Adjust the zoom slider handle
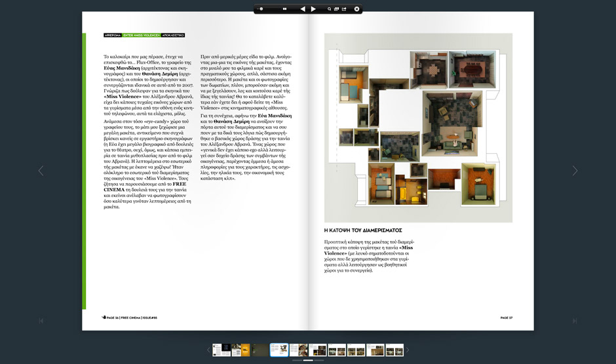 click(261, 9)
